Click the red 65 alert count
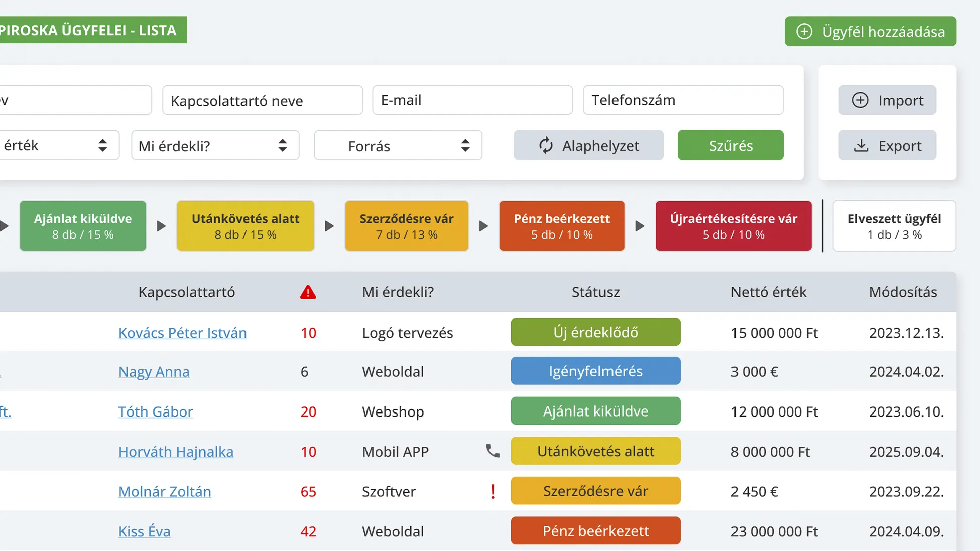The image size is (980, 551). [308, 491]
